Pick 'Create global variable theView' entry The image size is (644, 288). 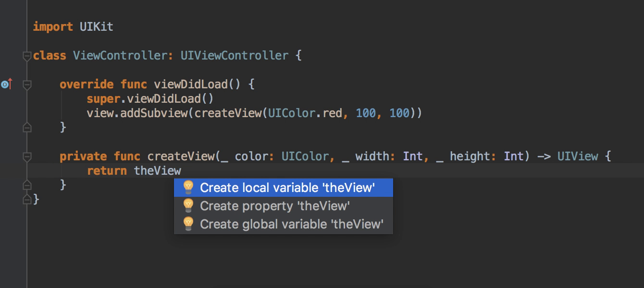tap(291, 224)
